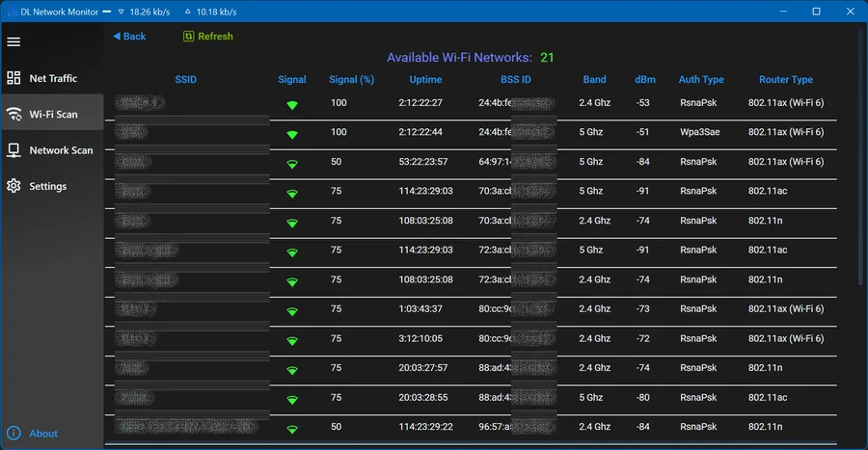Click the Refresh icon next to Refresh
The height and width of the screenshot is (450, 868).
pyautogui.click(x=189, y=36)
